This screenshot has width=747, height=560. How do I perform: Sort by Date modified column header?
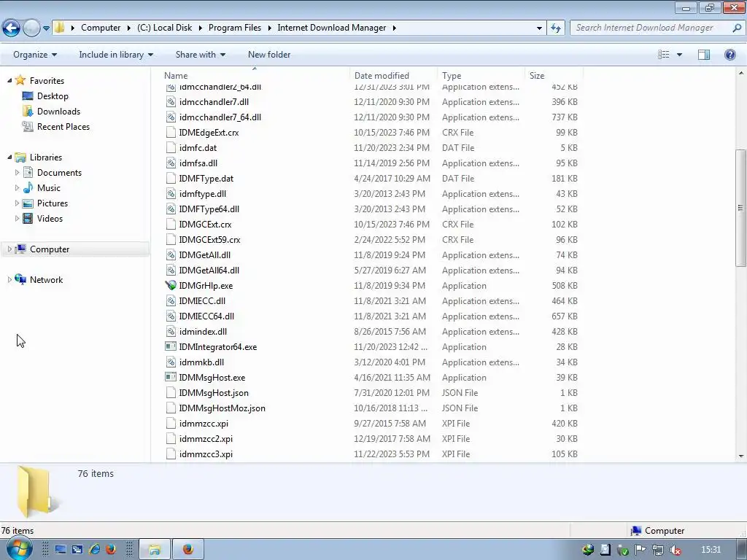coord(393,75)
